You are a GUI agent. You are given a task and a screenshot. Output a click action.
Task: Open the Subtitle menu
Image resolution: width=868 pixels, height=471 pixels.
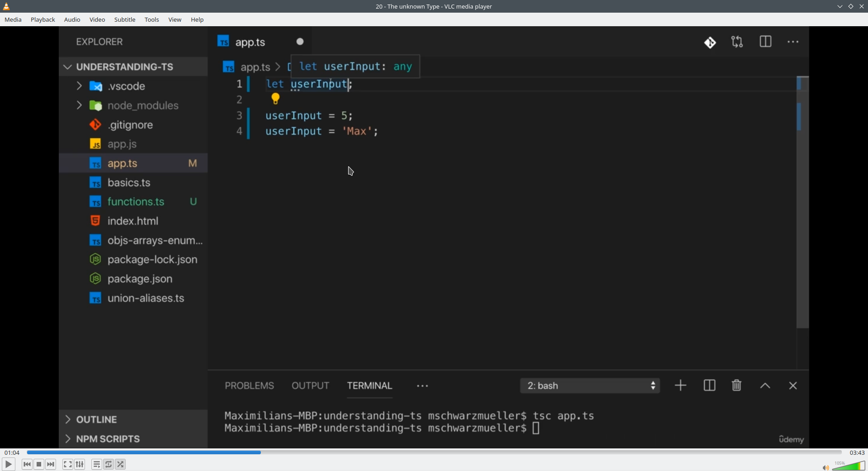[125, 20]
